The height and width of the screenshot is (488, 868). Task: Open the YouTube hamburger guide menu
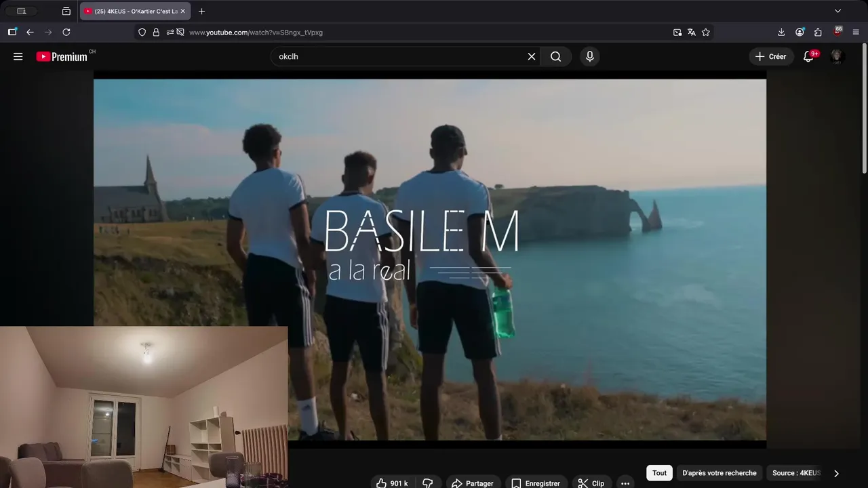click(x=18, y=57)
